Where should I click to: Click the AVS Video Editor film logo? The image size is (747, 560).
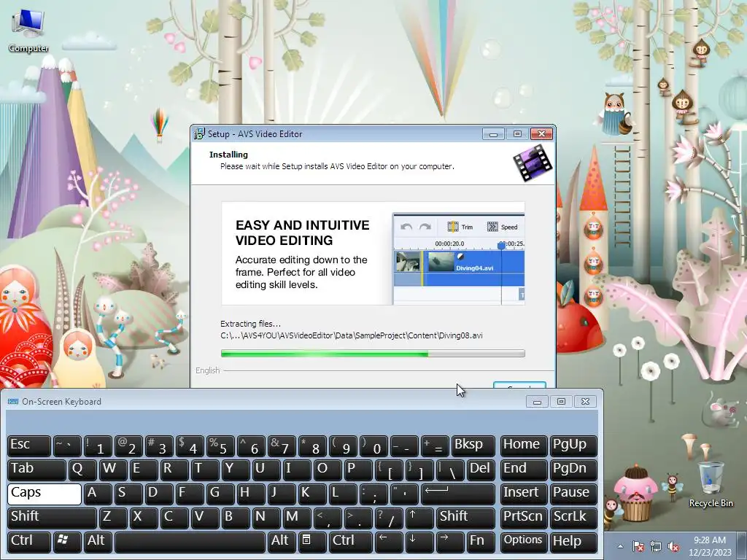(533, 163)
